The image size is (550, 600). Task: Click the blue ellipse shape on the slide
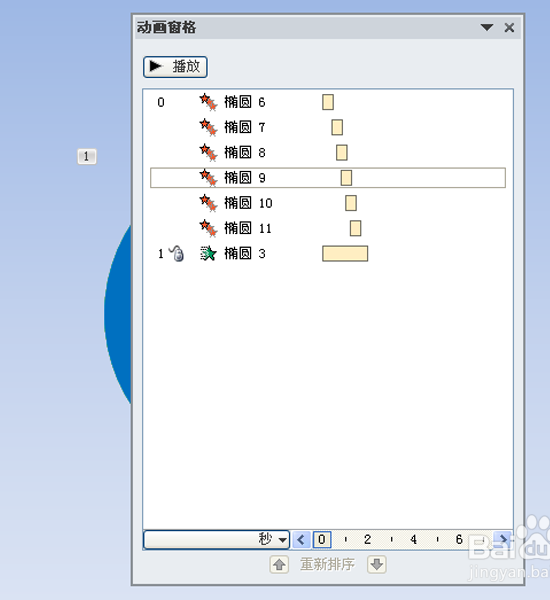[118, 316]
